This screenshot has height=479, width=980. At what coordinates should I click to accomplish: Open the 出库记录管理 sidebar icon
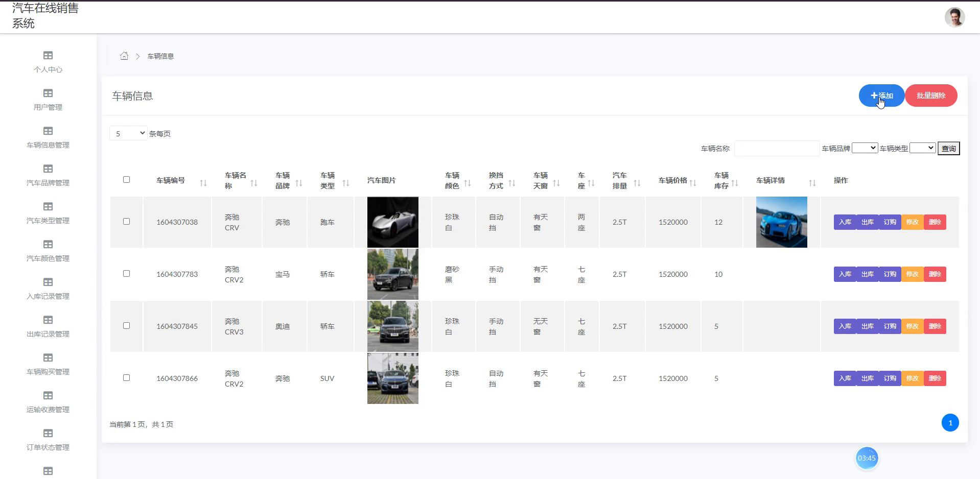[x=48, y=320]
